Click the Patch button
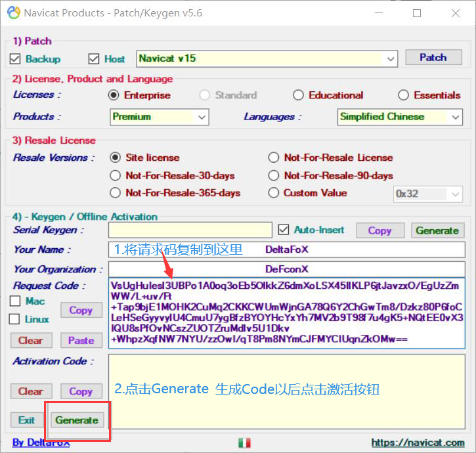476x453 pixels. coord(433,57)
